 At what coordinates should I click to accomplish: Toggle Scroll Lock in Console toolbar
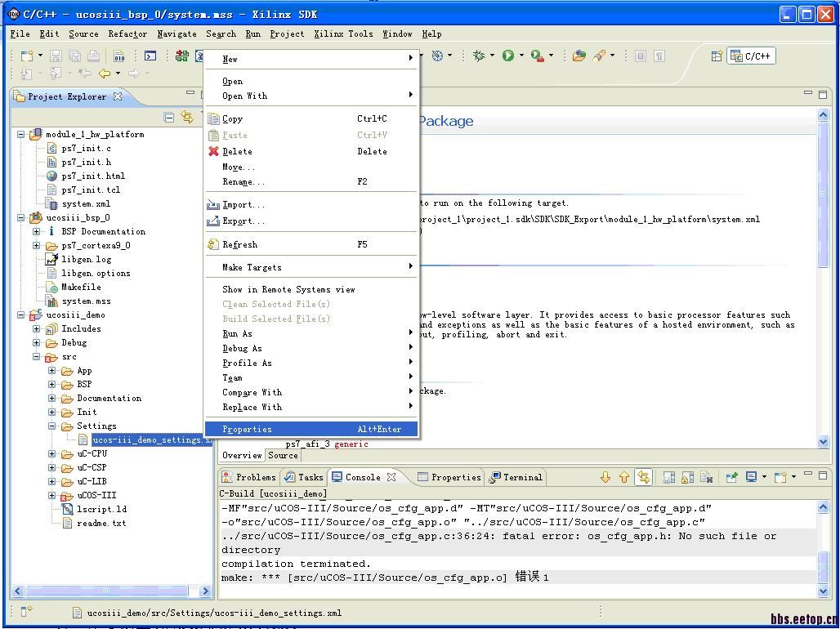point(688,477)
